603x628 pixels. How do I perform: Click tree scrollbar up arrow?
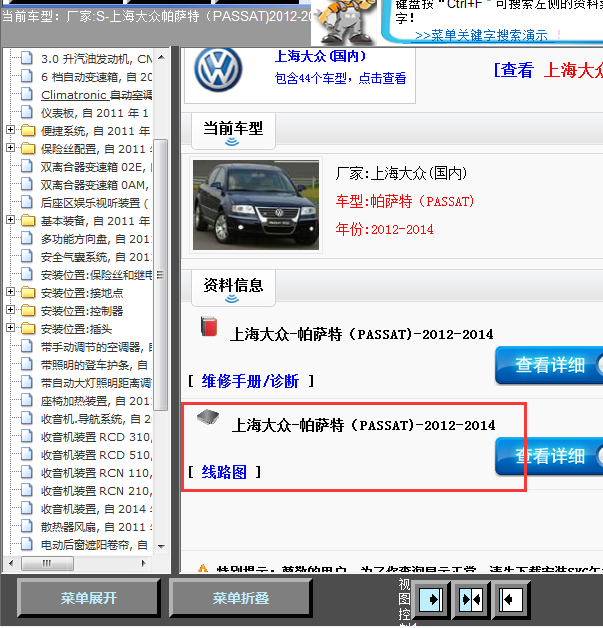coord(161,57)
